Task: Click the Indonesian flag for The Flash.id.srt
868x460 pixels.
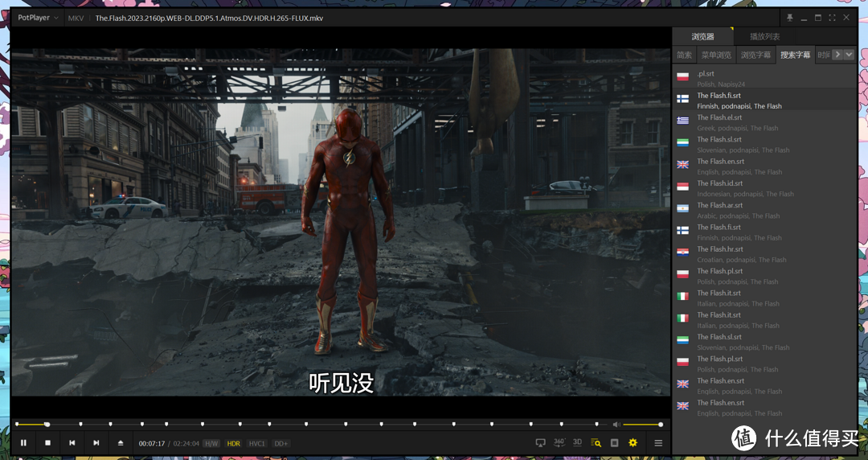Action: click(683, 187)
